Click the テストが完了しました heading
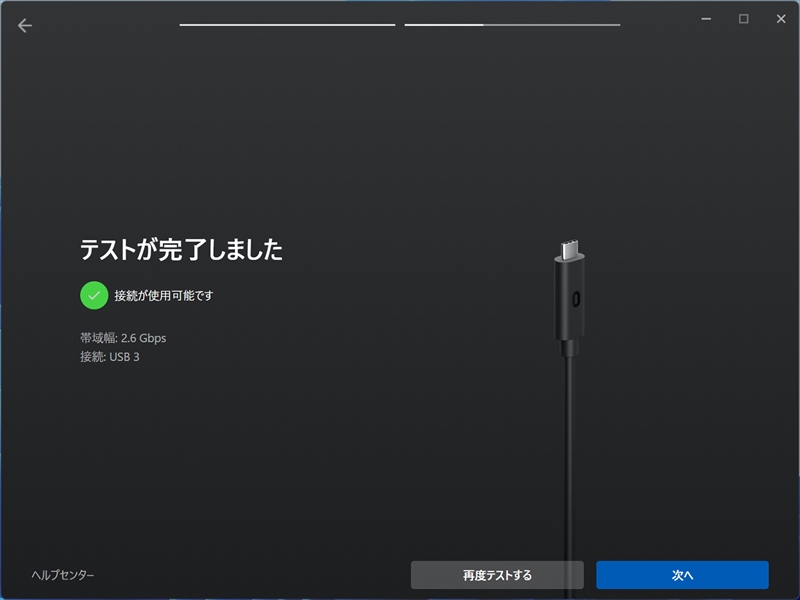Image resolution: width=800 pixels, height=600 pixels. [x=181, y=249]
